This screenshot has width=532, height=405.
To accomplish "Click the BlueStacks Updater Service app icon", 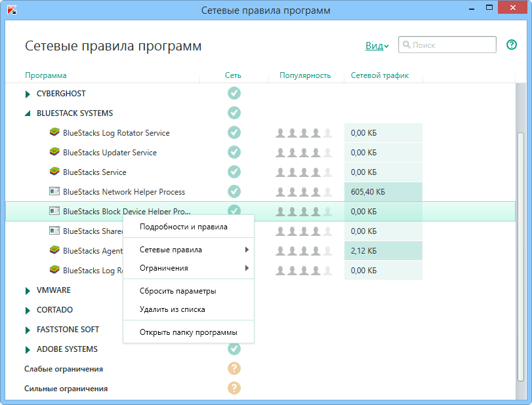I will 54,152.
